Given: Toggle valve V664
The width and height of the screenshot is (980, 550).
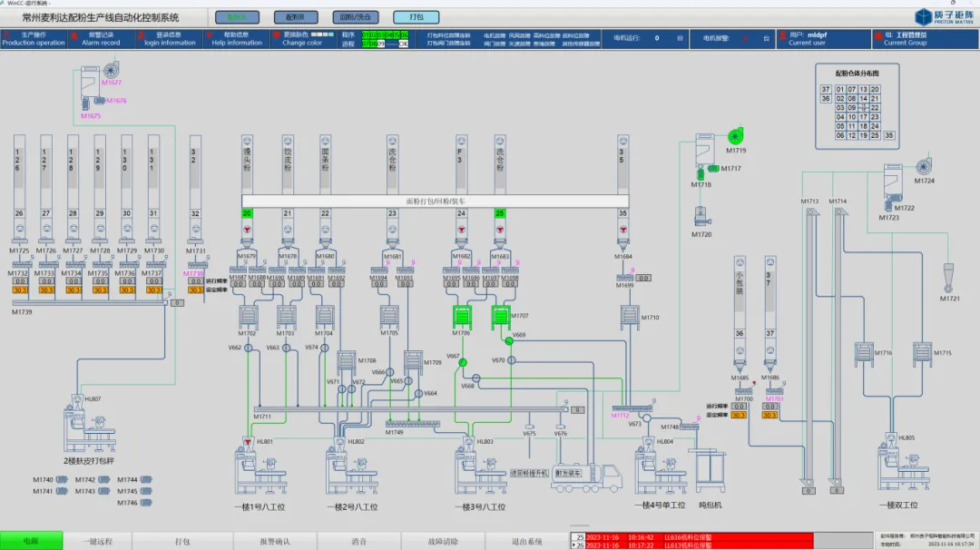Looking at the screenshot, I should click(x=418, y=394).
